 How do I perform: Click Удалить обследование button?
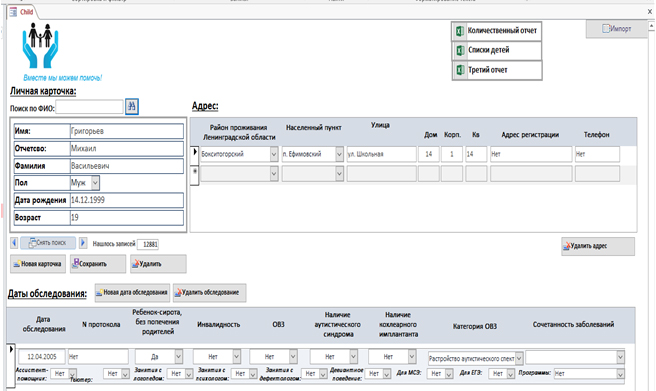click(210, 293)
